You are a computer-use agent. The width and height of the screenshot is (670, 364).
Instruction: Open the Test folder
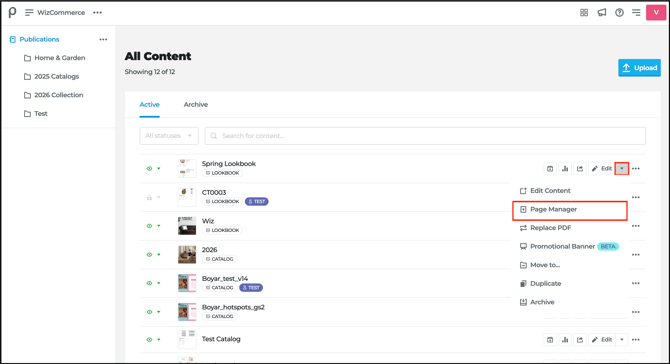36,114
